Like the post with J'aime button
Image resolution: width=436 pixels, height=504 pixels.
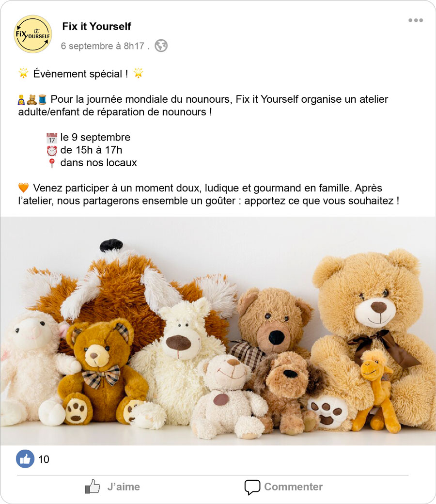(x=112, y=487)
